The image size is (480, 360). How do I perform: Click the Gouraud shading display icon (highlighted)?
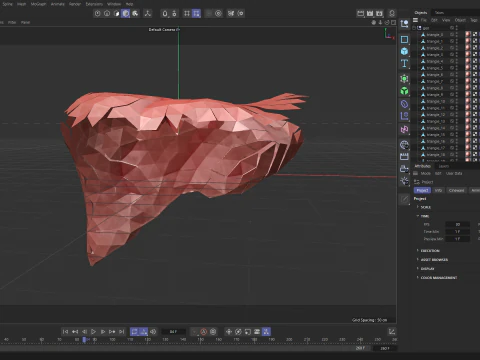(126, 13)
